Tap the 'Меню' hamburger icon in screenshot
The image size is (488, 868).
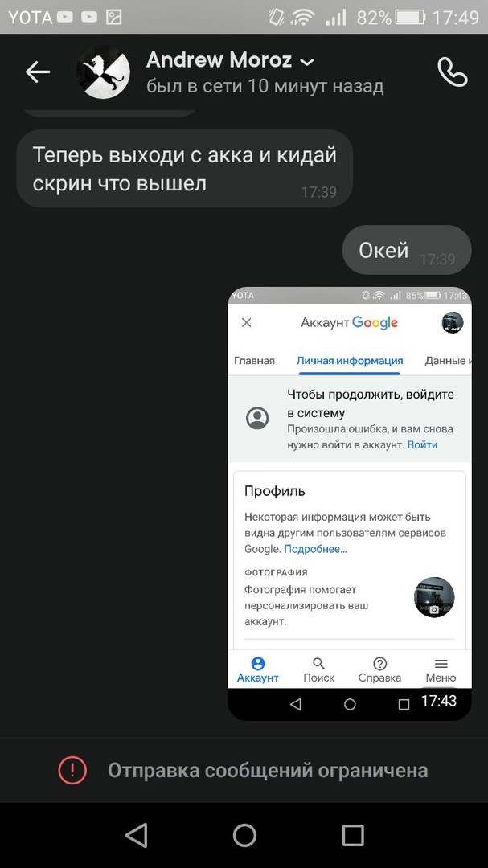[441, 664]
